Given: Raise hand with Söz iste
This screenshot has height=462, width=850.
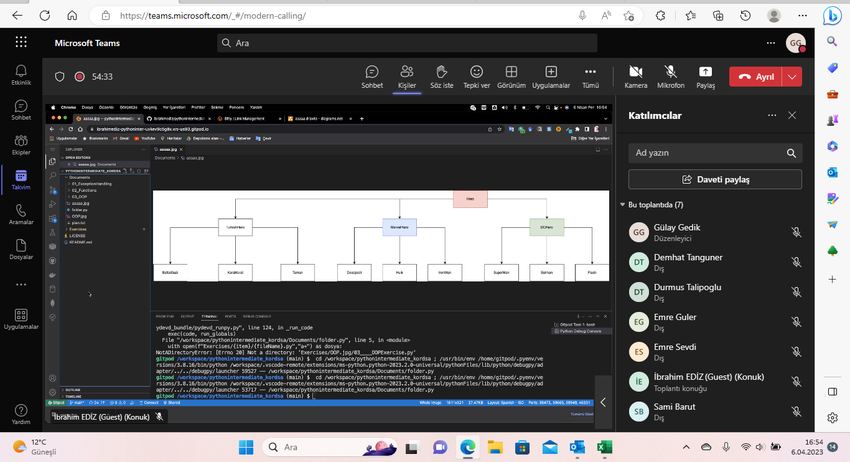Looking at the screenshot, I should pyautogui.click(x=441, y=76).
